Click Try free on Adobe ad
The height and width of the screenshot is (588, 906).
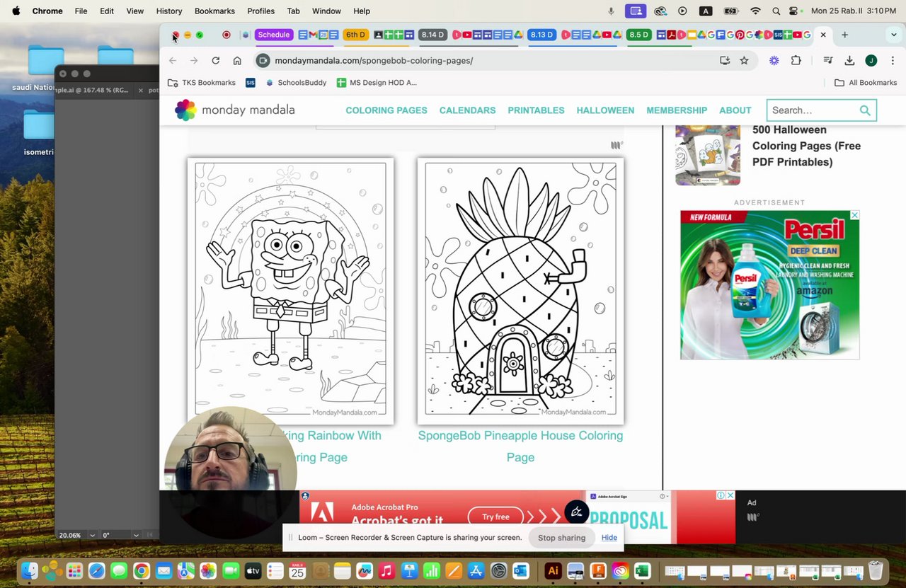[495, 517]
